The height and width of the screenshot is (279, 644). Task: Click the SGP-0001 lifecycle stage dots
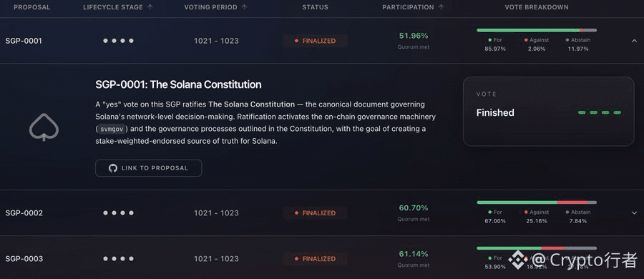click(118, 41)
